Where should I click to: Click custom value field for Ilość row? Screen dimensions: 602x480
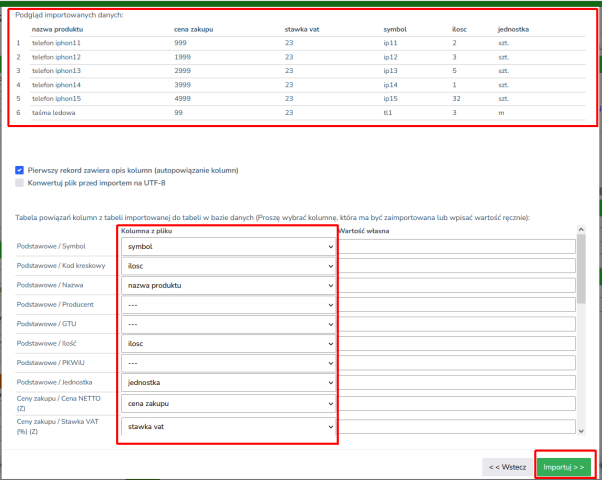pyautogui.click(x=456, y=344)
